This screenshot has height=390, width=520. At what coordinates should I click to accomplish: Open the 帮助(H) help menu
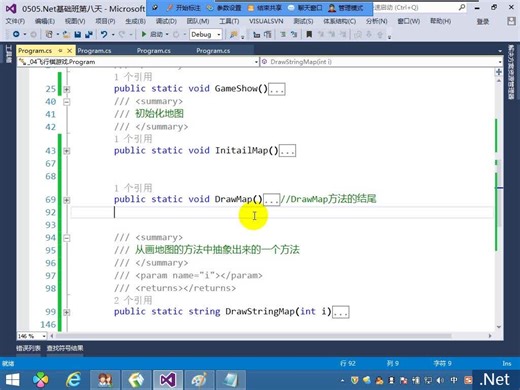[x=440, y=21]
